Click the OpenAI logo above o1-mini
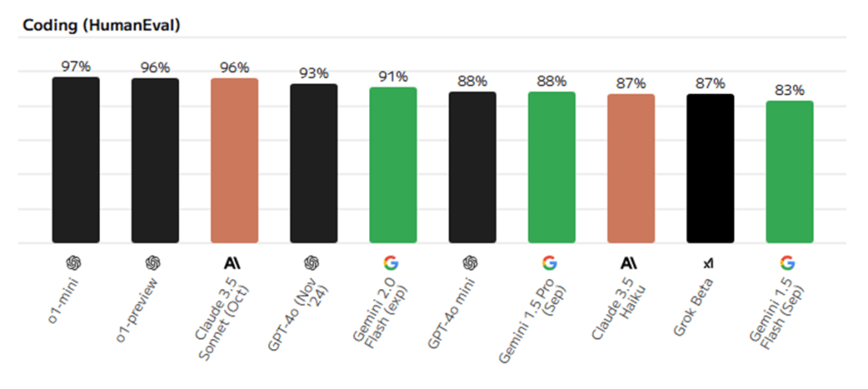This screenshot has width=868, height=389. [x=75, y=263]
